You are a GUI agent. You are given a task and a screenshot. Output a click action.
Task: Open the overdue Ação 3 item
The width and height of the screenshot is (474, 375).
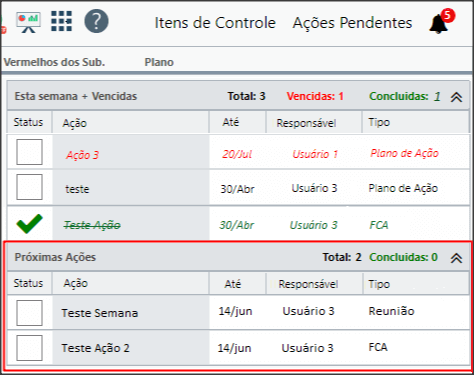click(x=82, y=155)
